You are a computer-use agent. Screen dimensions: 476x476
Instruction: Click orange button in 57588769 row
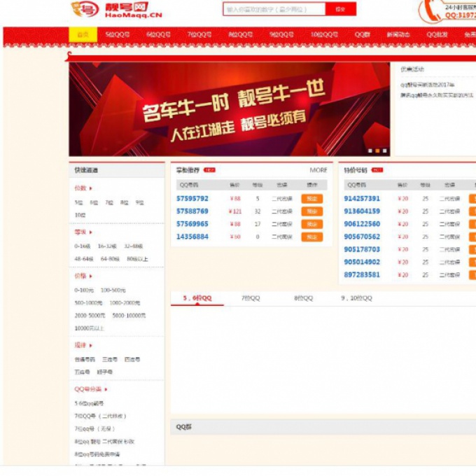[x=312, y=211]
